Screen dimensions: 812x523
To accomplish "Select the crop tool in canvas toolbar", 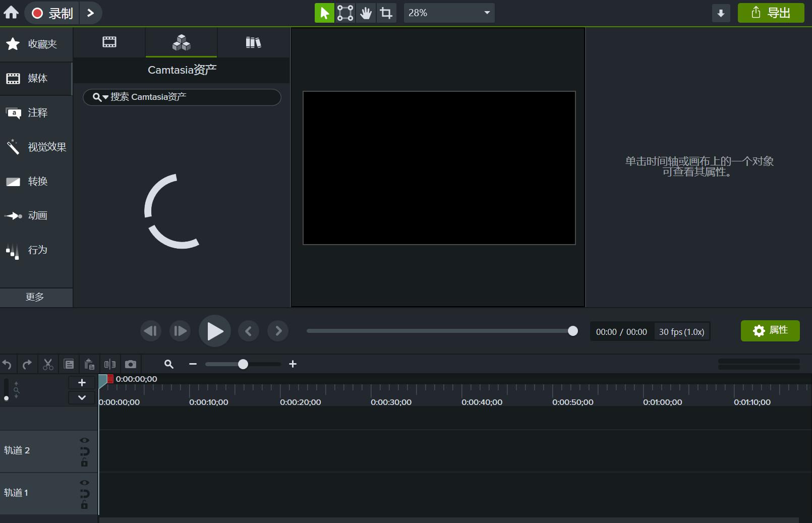I will point(386,13).
